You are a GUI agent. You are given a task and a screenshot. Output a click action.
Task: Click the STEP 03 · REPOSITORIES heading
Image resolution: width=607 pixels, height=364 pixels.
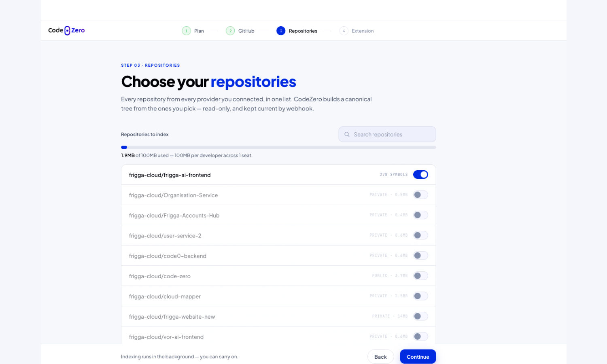coord(151,65)
